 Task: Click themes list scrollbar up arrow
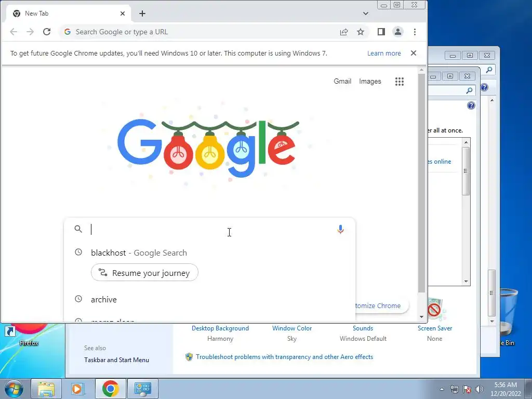[466, 142]
